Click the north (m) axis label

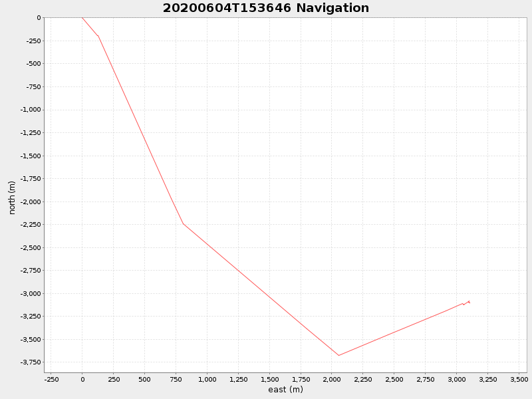12,198
